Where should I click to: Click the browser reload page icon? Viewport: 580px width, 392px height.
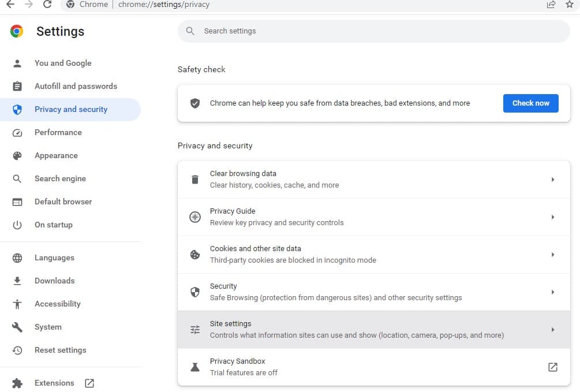pos(47,5)
